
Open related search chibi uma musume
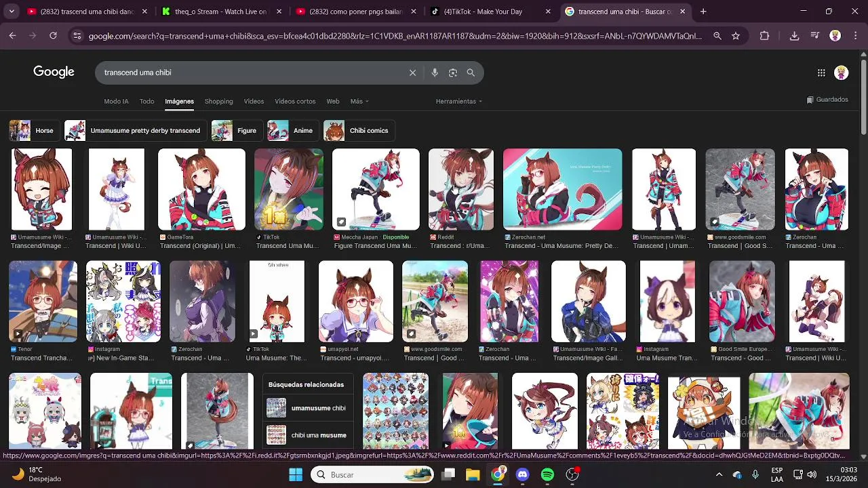click(x=308, y=435)
